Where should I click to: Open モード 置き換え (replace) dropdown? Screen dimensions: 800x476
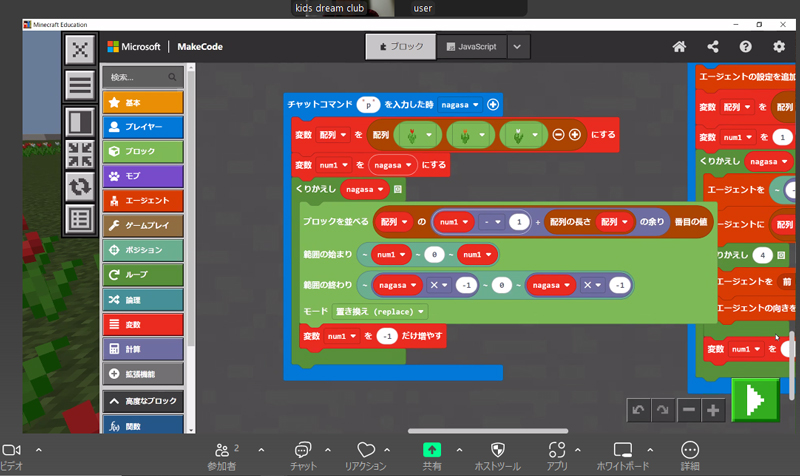[x=380, y=311]
